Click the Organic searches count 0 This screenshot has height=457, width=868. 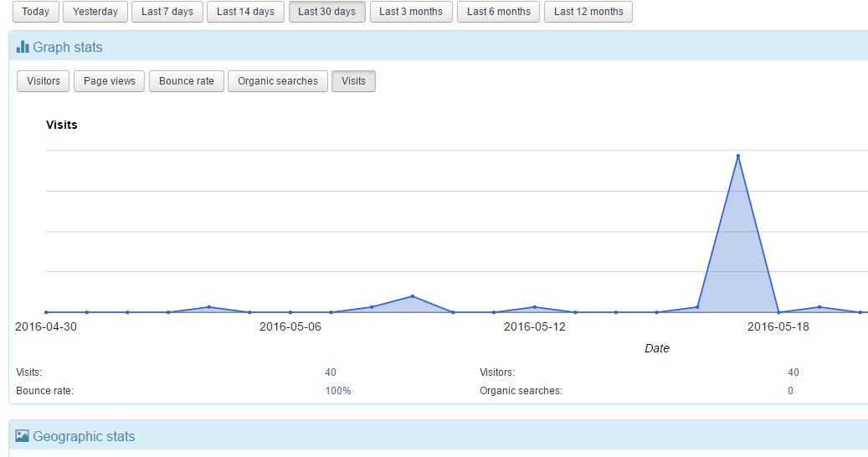coord(790,391)
